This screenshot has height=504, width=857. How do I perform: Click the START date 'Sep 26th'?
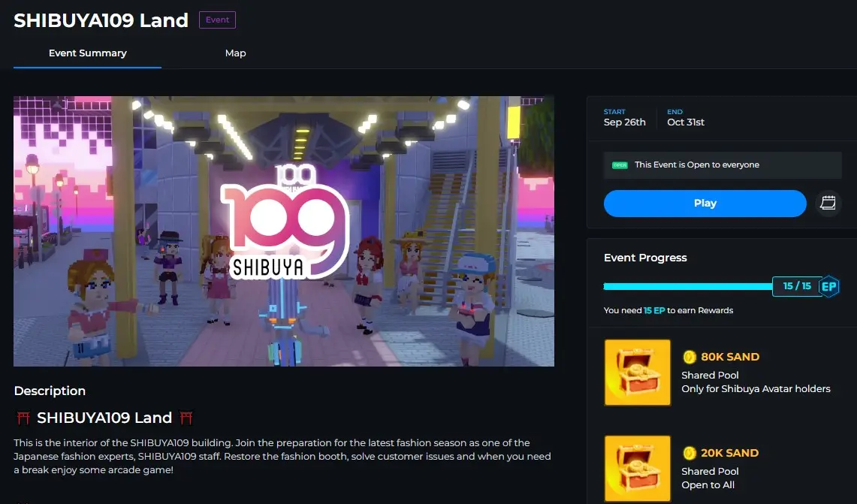tap(624, 122)
